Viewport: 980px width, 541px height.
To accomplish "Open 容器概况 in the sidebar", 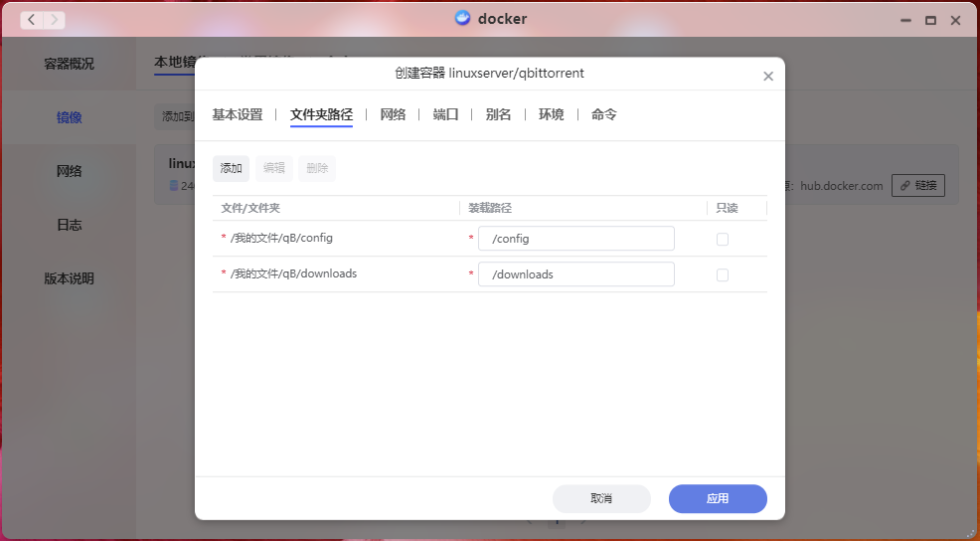I will [x=69, y=64].
